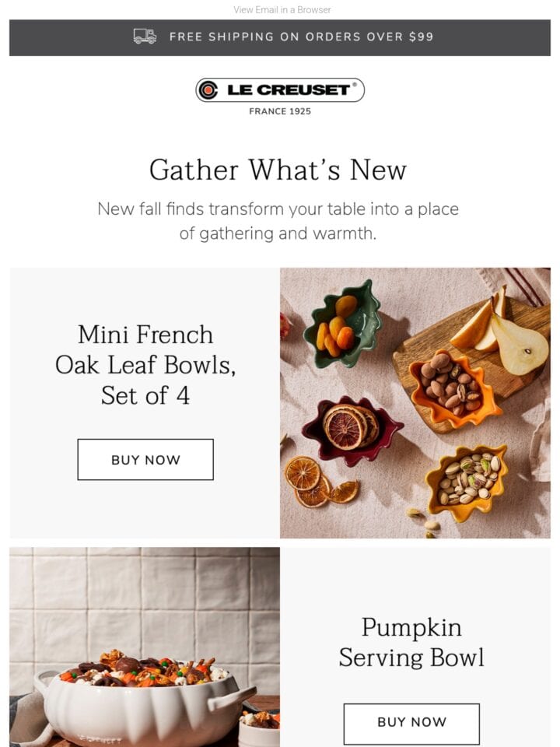
Task: Click Buy Now under Pumpkin Serving Bowl
Action: [x=411, y=721]
